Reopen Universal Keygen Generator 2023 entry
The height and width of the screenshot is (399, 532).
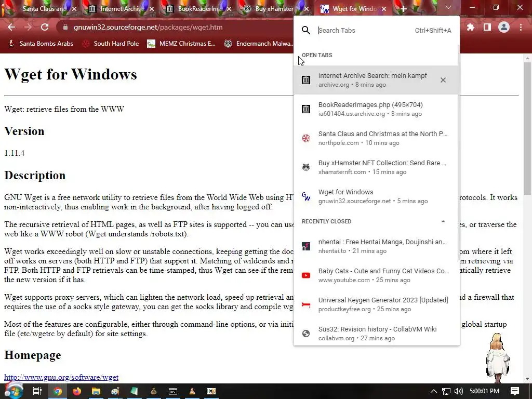(x=376, y=304)
